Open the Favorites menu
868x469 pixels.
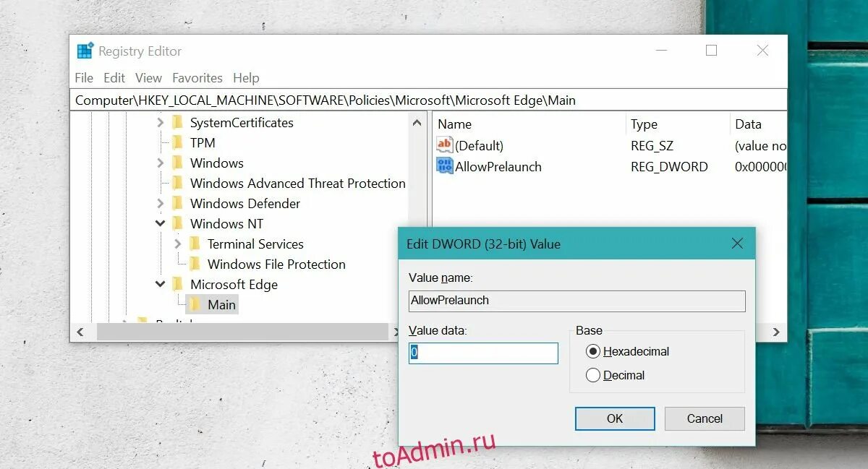coord(197,78)
